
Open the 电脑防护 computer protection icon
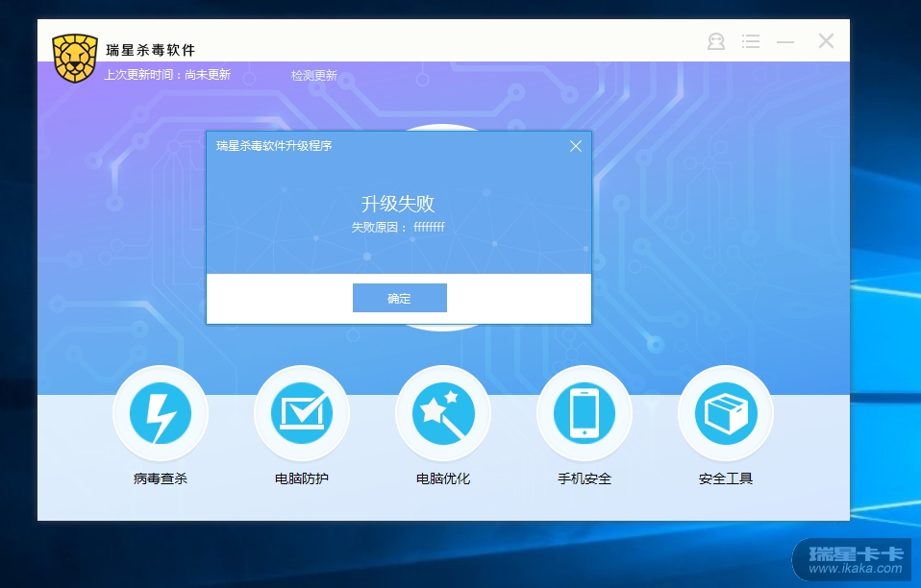click(x=302, y=413)
